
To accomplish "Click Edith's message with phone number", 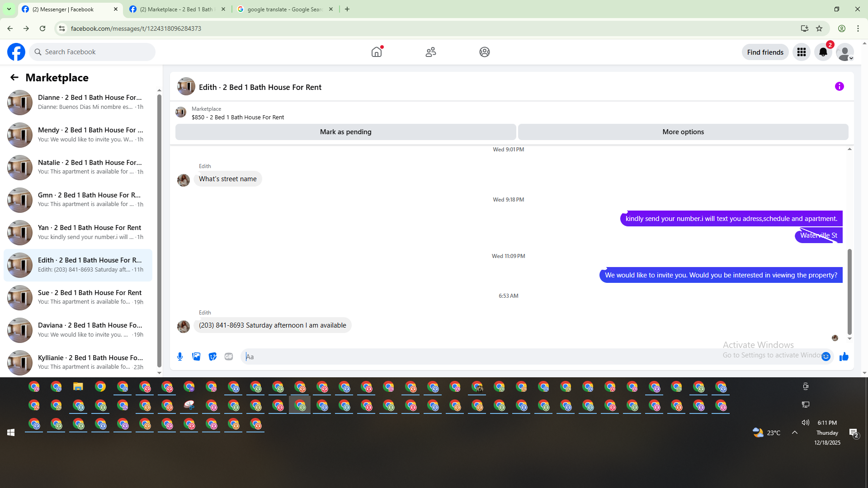I will [x=273, y=325].
